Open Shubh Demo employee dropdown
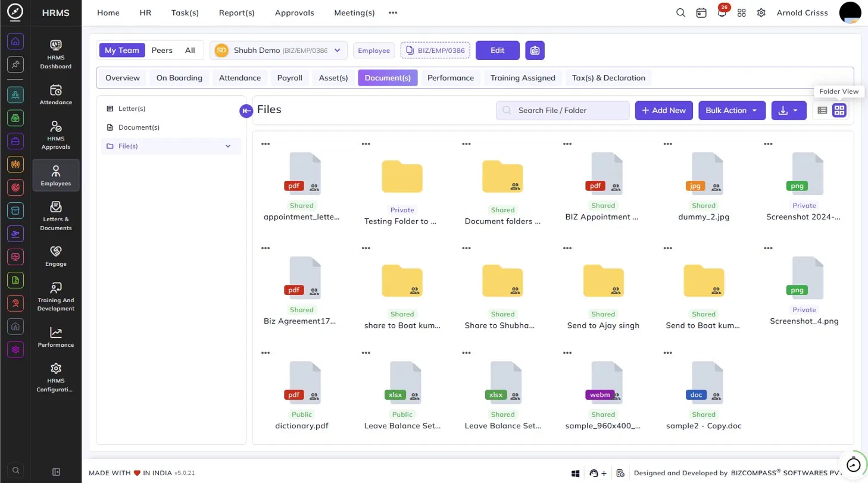 [x=278, y=51]
